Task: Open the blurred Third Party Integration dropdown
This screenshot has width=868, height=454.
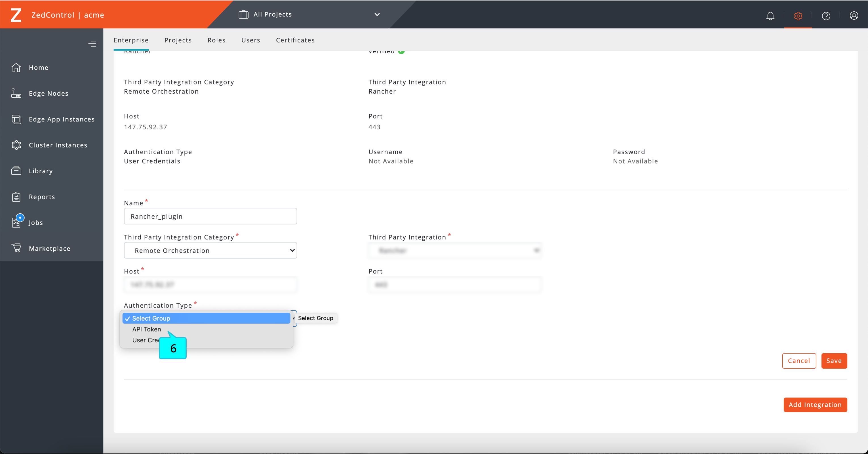Action: [x=455, y=251]
